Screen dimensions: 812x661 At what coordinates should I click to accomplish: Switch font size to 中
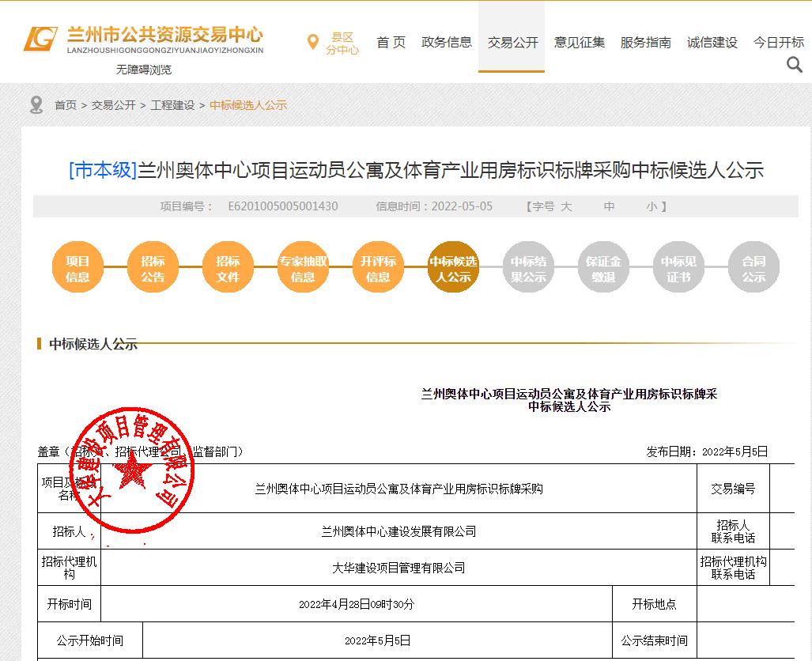pos(608,206)
